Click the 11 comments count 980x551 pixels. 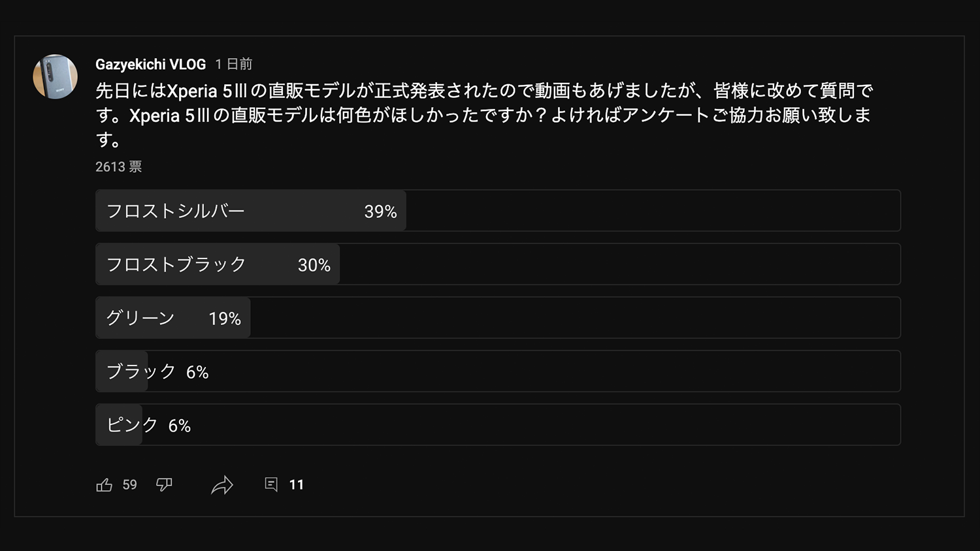coord(297,485)
